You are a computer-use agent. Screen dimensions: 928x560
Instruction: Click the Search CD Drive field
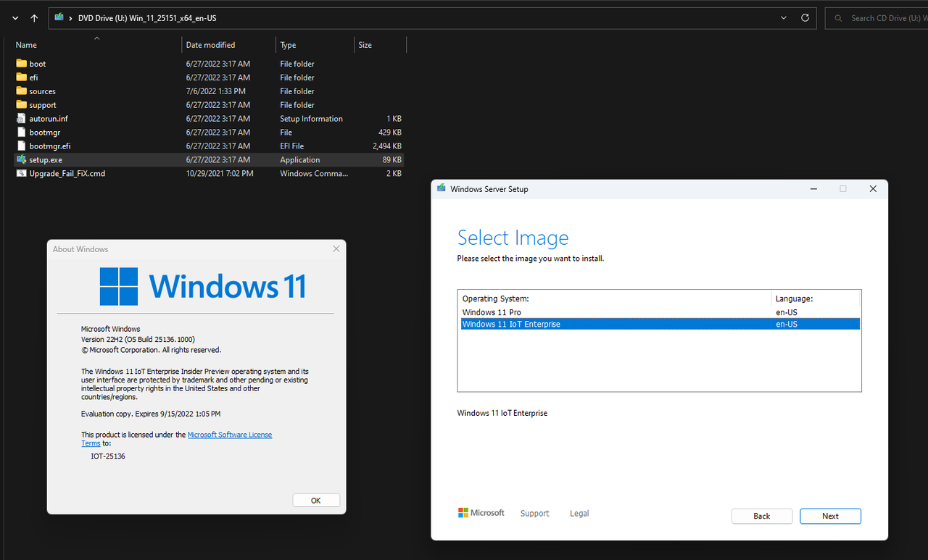877,18
